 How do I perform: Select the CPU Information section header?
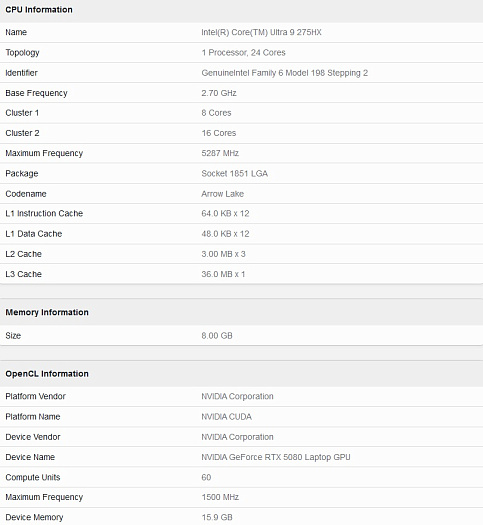click(x=39, y=10)
